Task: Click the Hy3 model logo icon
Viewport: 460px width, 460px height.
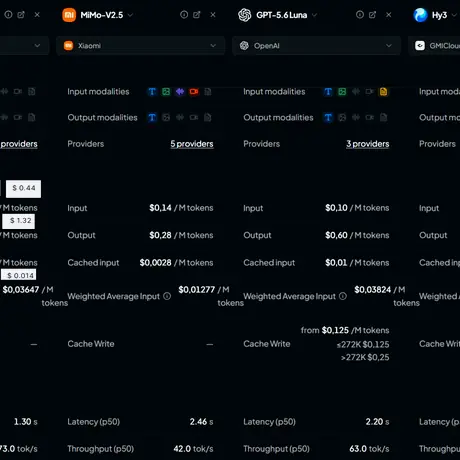Action: point(420,15)
